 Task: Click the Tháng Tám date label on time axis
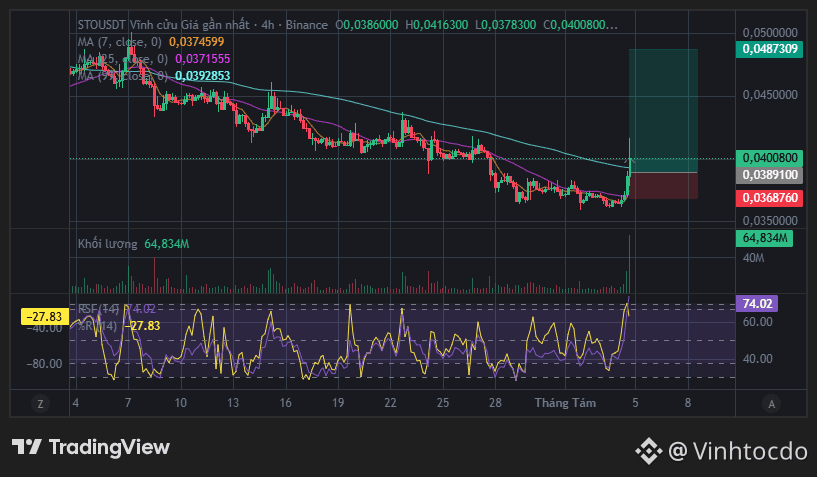tap(565, 403)
